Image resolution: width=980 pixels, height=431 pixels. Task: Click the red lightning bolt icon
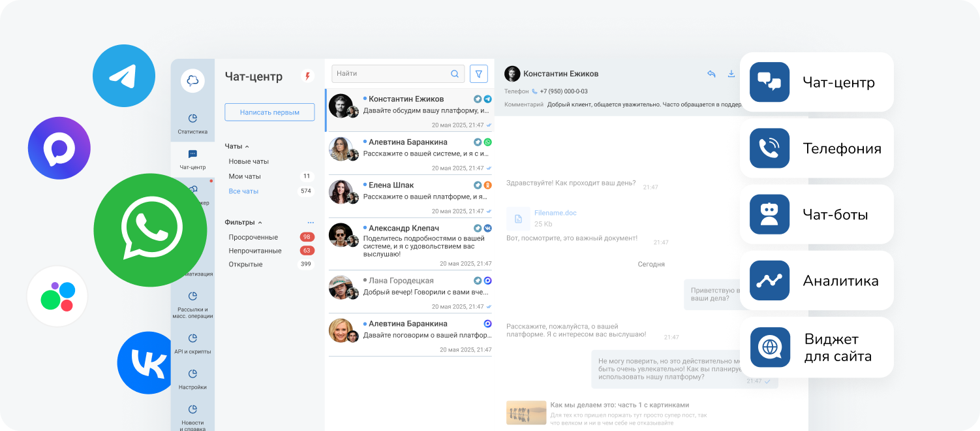[x=307, y=76]
